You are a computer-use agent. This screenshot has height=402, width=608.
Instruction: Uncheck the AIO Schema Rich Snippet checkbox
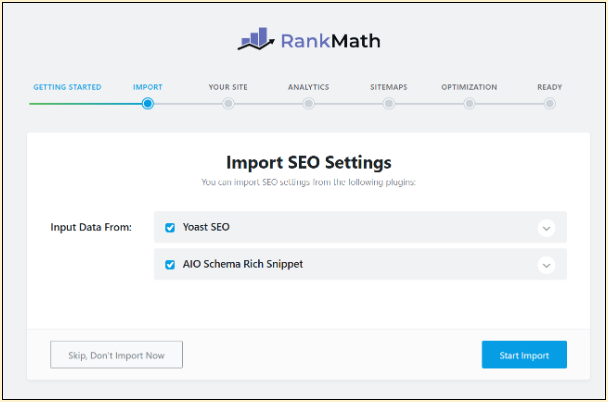pos(170,265)
